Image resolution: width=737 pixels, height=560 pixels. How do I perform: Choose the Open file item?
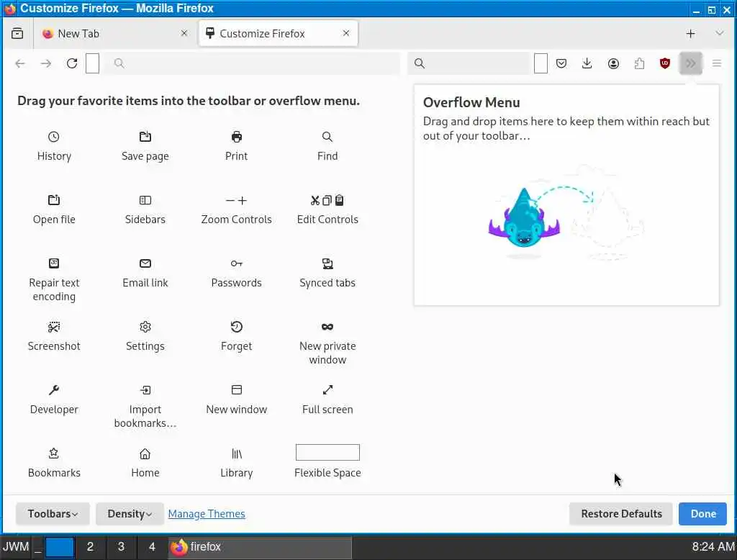point(54,210)
